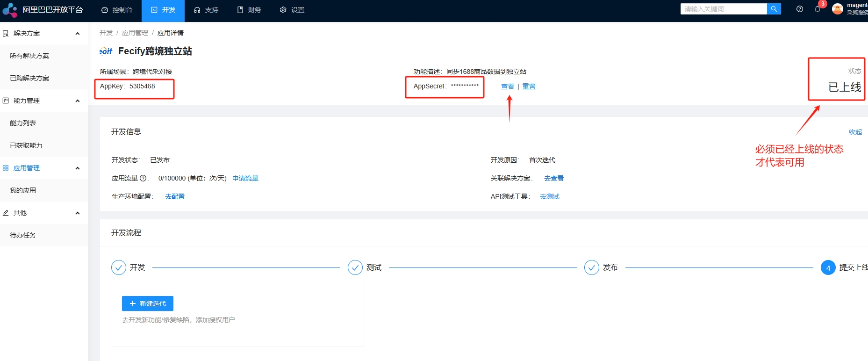Screen dimensions: 868x361
Task: Open the notifications bell
Action: [818, 9]
